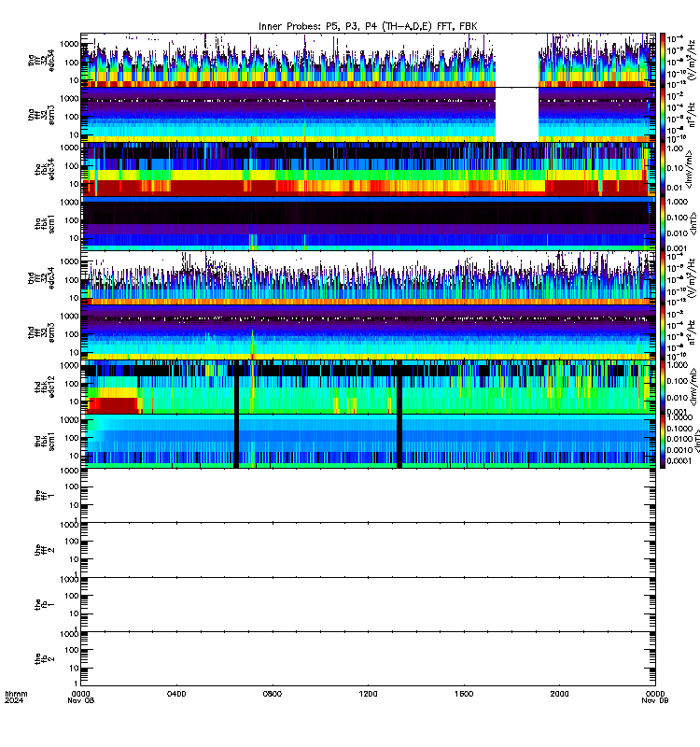
Task: Click the tha fbk scm1 color bar
Action: coord(663,223)
